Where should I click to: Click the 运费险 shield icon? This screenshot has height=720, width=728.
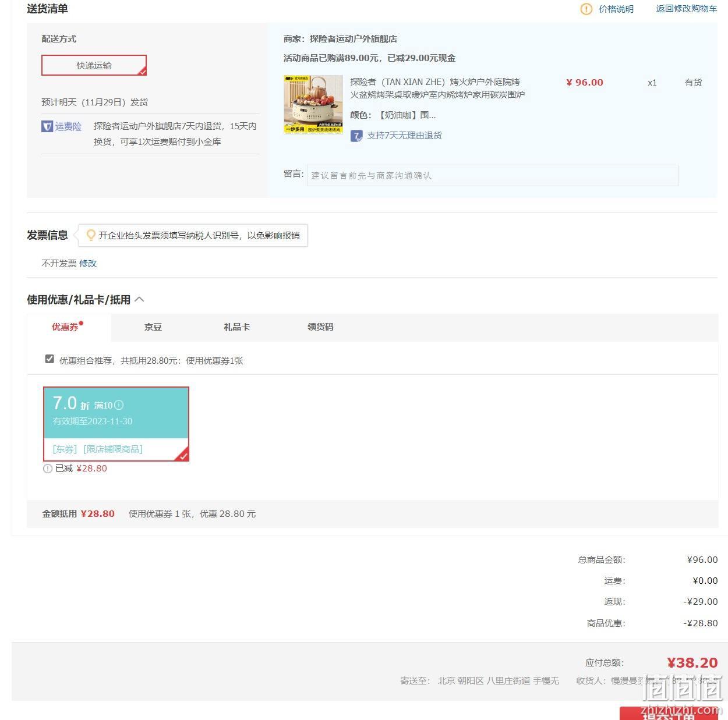[x=47, y=126]
